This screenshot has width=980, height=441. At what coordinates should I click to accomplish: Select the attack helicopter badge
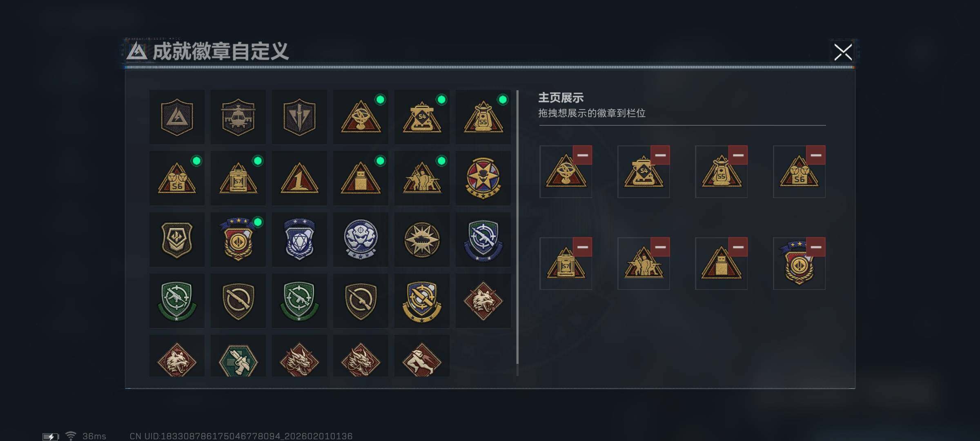238,117
